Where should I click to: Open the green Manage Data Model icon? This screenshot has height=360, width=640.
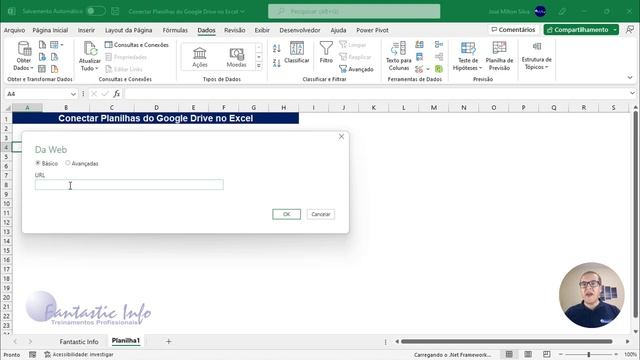tap(439, 69)
